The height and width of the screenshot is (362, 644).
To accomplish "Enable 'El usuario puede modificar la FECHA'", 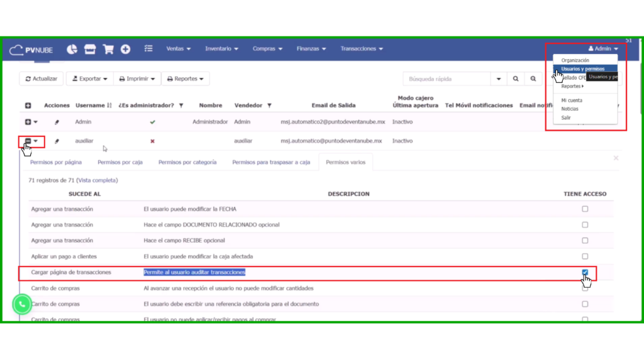I will tap(585, 209).
